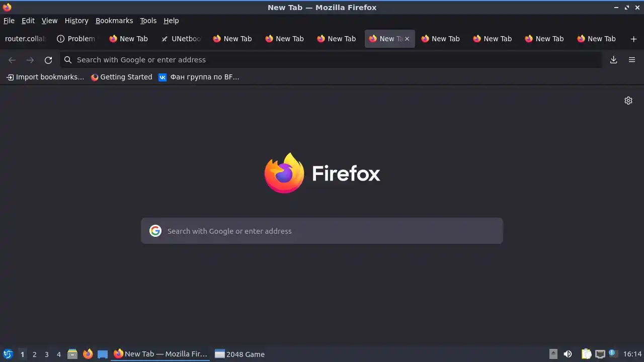Go back with the back arrow

(x=12, y=60)
